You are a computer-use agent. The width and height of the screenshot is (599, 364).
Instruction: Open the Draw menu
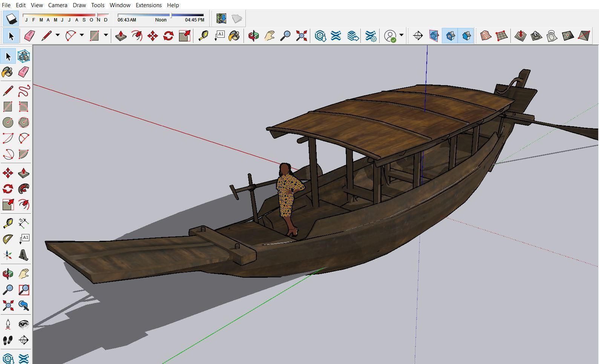point(79,5)
